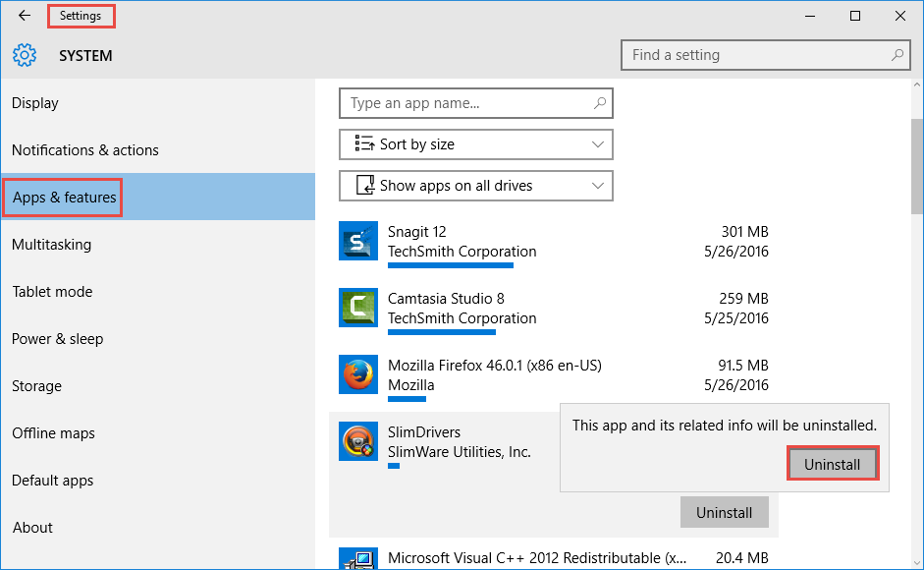Select the SlimDrivers entry name

(x=423, y=432)
